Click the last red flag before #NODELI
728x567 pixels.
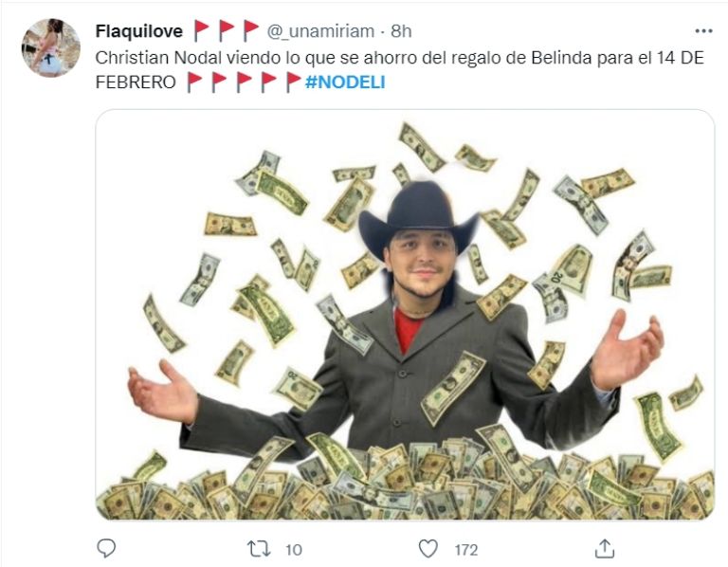294,82
